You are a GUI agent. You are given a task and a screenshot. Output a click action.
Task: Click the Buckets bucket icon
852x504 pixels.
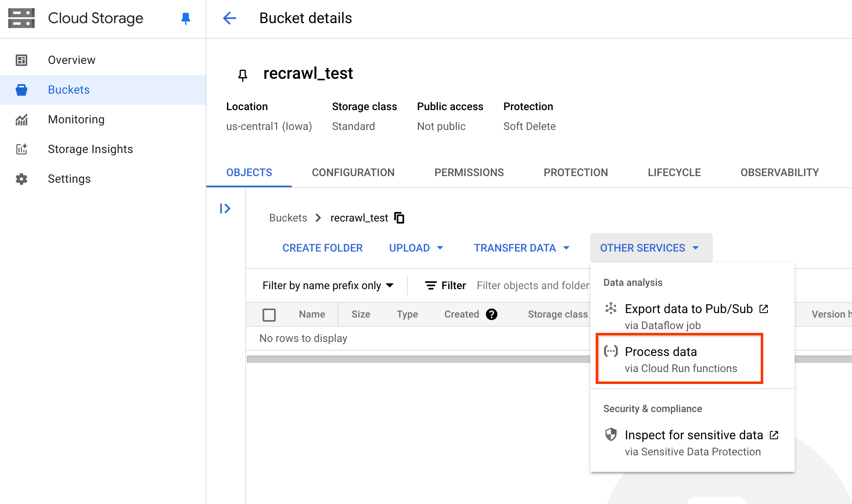21,90
